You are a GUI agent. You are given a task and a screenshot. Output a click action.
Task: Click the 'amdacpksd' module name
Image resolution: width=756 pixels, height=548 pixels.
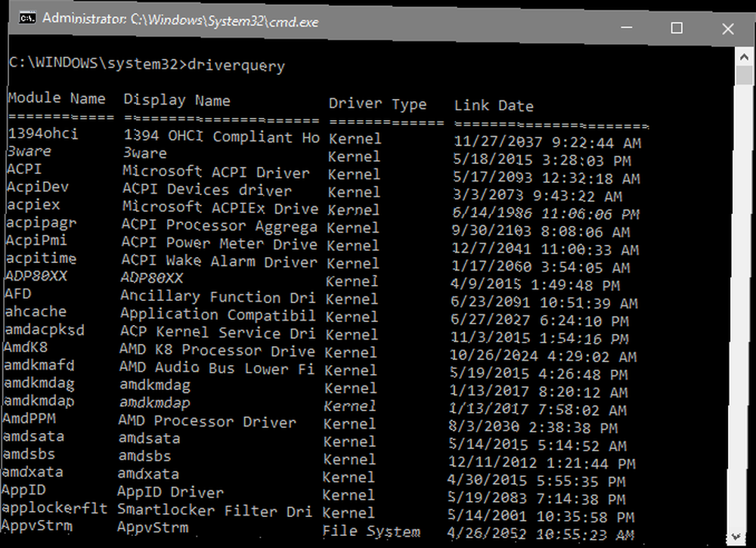[x=45, y=330]
